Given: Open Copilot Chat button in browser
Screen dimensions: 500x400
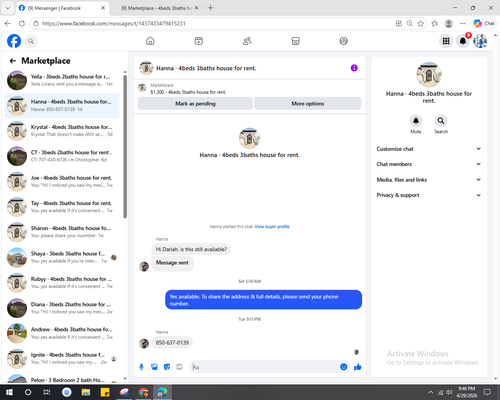Looking at the screenshot, I should (x=484, y=23).
